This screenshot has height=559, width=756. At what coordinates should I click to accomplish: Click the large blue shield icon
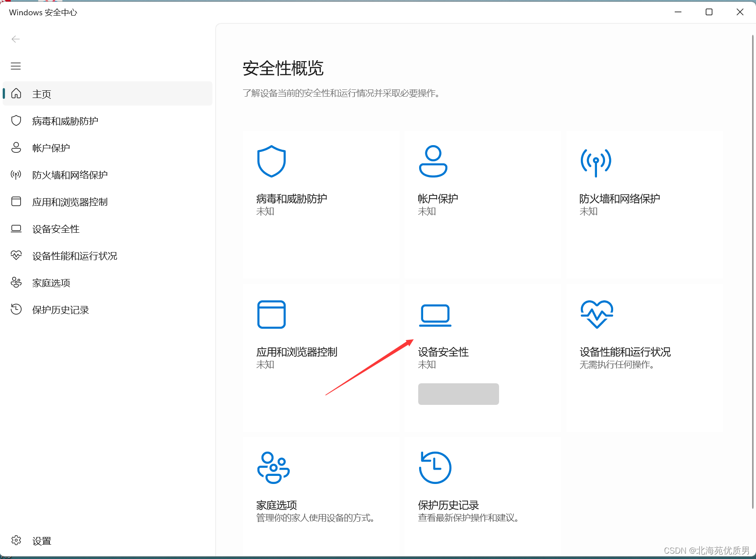pyautogui.click(x=271, y=161)
